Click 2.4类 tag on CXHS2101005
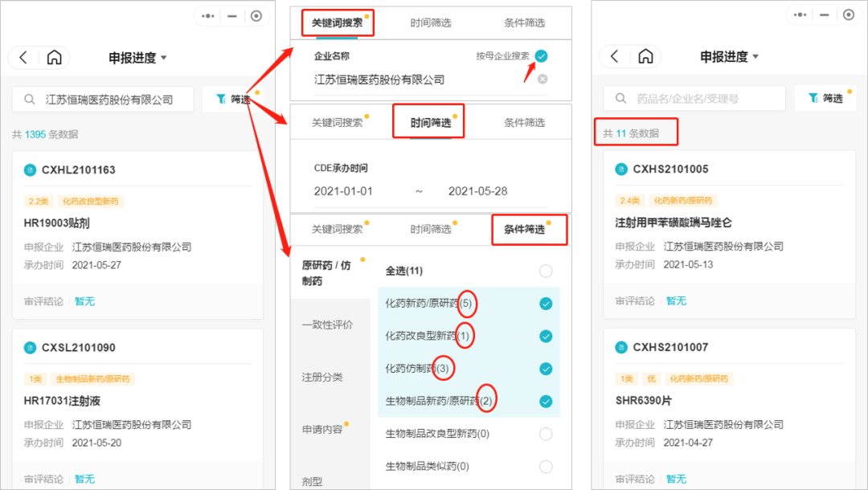This screenshot has height=490, width=868. pyautogui.click(x=629, y=200)
